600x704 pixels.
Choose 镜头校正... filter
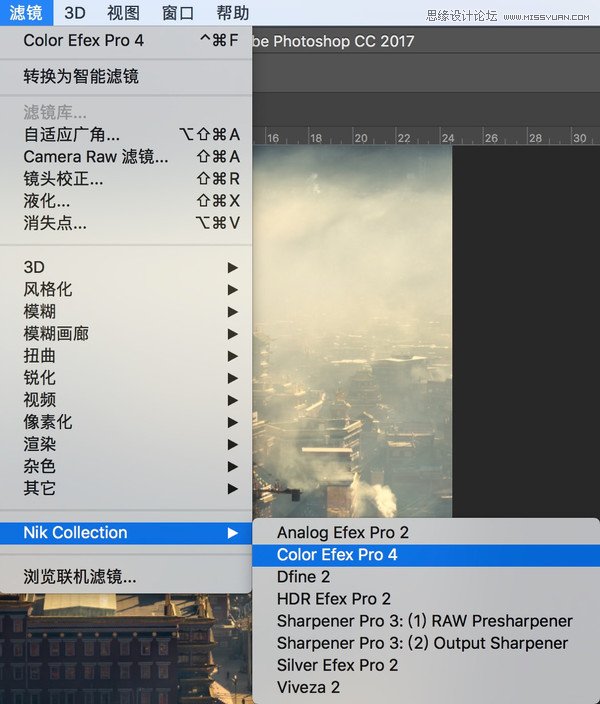click(x=126, y=179)
